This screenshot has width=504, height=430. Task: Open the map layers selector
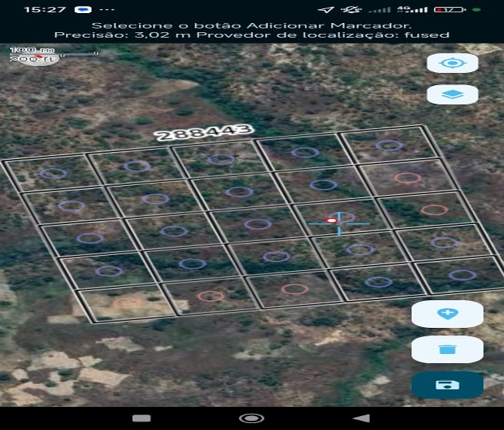[453, 94]
